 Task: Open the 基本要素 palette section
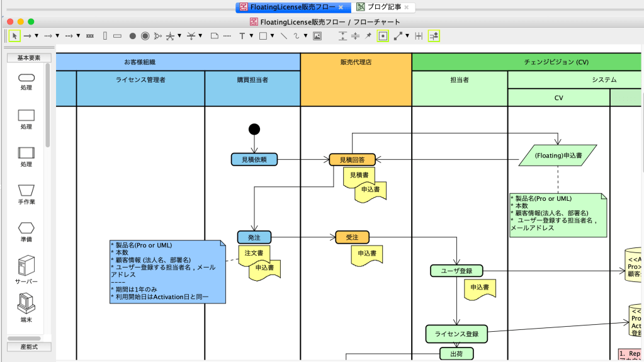point(29,58)
